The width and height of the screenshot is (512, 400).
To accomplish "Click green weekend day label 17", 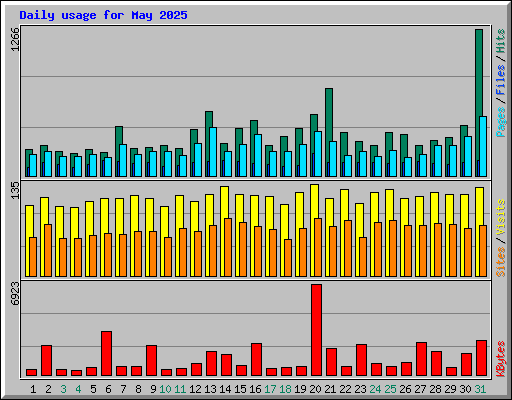I will 270,389.
